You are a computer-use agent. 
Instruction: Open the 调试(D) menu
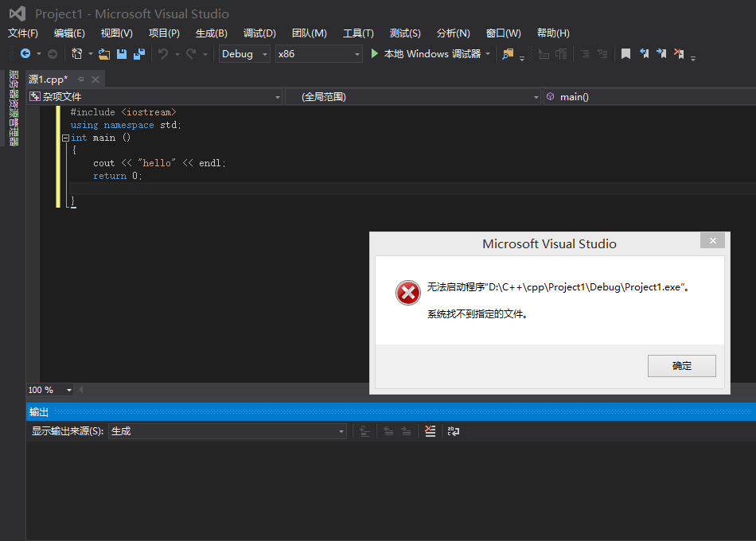[259, 33]
